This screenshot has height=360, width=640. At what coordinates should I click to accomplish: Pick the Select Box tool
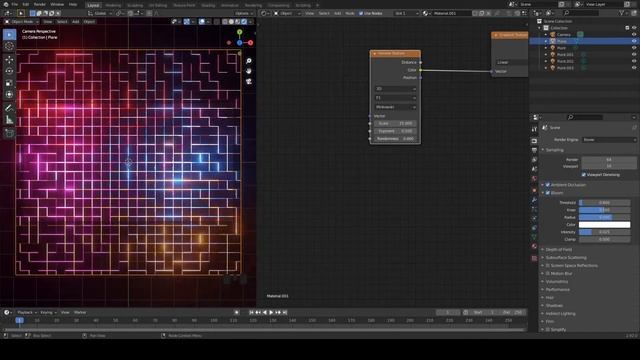[x=9, y=35]
